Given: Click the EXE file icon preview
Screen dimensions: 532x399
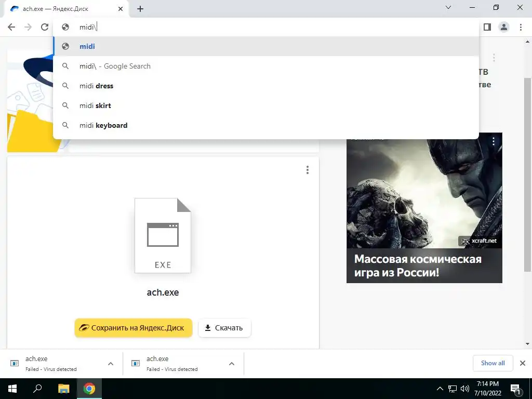Looking at the screenshot, I should point(163,235).
